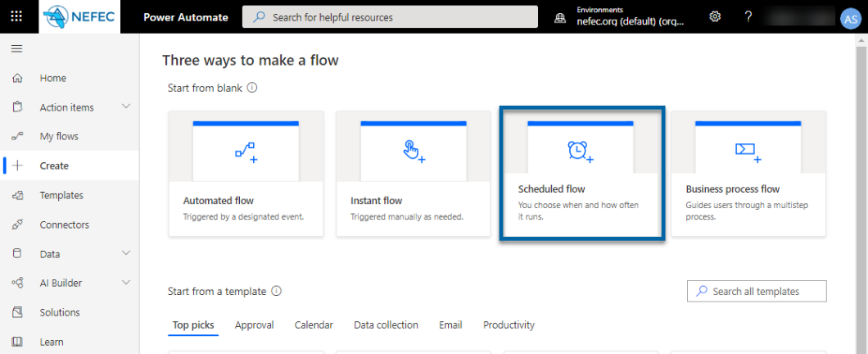Click the Search all templates field
Viewport: 868px width, 354px height.
point(757,291)
